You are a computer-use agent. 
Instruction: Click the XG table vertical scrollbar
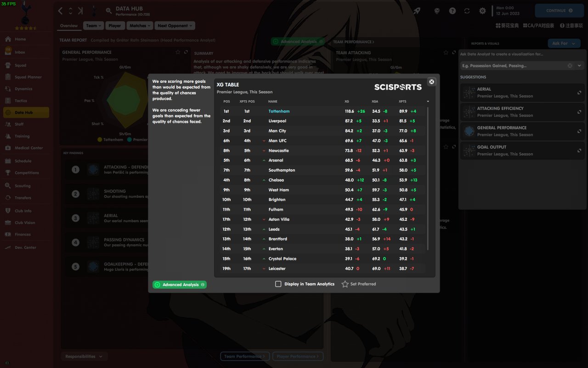pos(428,179)
